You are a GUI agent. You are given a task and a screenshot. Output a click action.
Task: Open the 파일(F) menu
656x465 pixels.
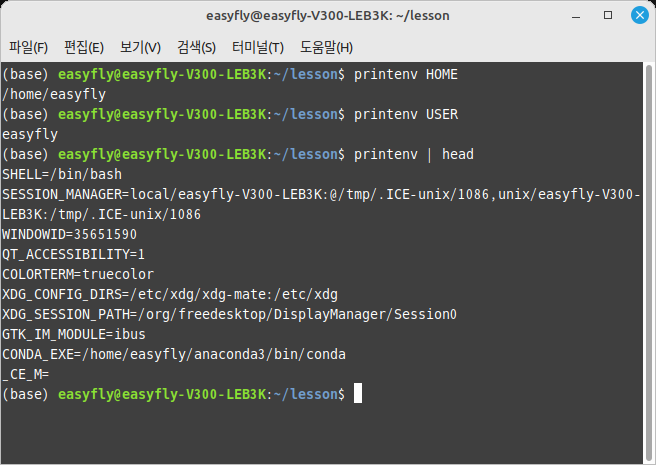coord(28,47)
